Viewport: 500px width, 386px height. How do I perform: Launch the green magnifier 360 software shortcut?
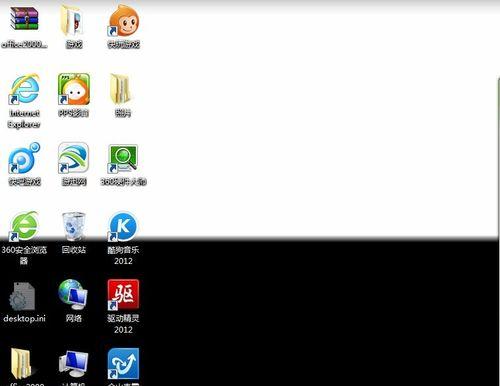coord(123,158)
